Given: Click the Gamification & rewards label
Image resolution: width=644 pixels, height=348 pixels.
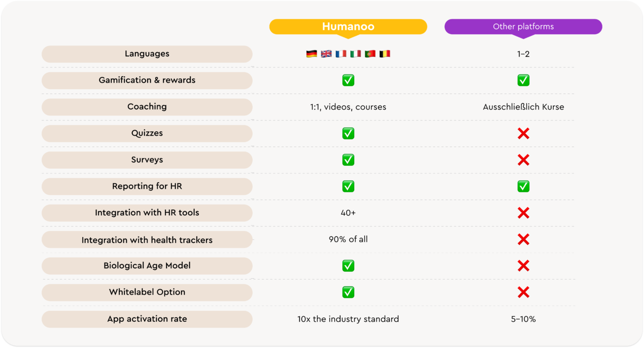Looking at the screenshot, I should click(x=147, y=80).
